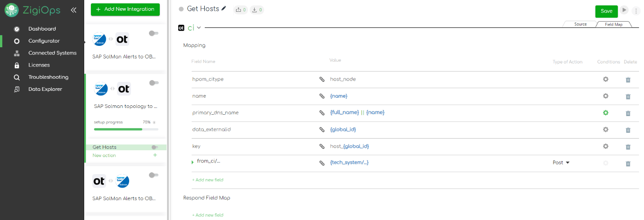Click {global_id} value of data_externalid
This screenshot has width=644, height=220.
pyautogui.click(x=343, y=130)
